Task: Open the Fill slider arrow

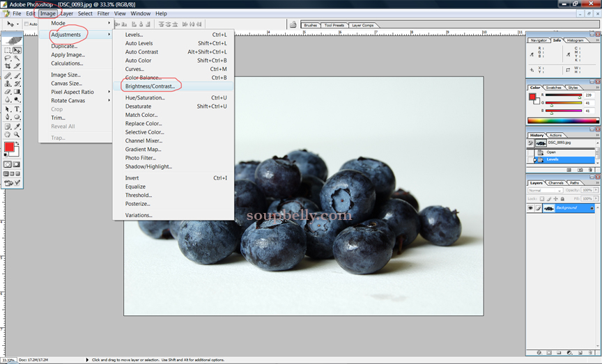Action: [x=596, y=198]
